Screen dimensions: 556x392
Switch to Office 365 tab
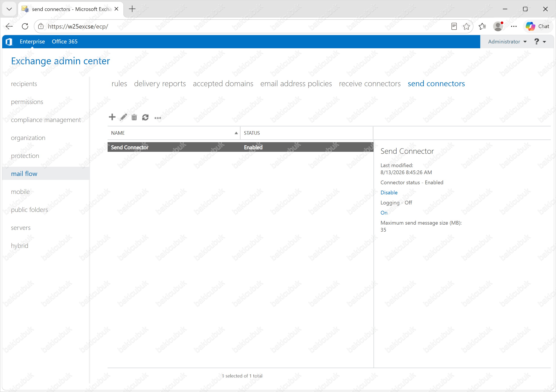pos(65,42)
